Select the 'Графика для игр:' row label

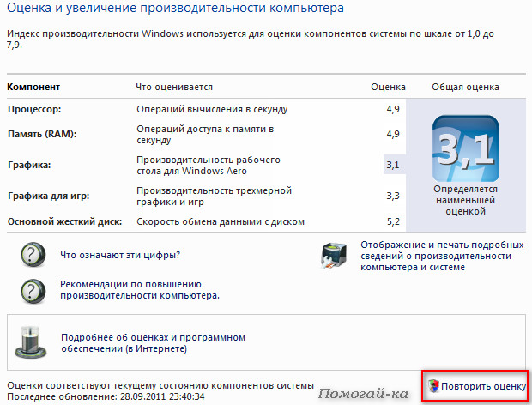coord(49,196)
